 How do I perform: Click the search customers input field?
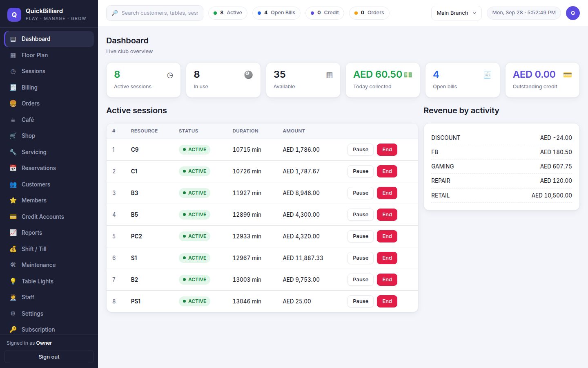point(155,13)
